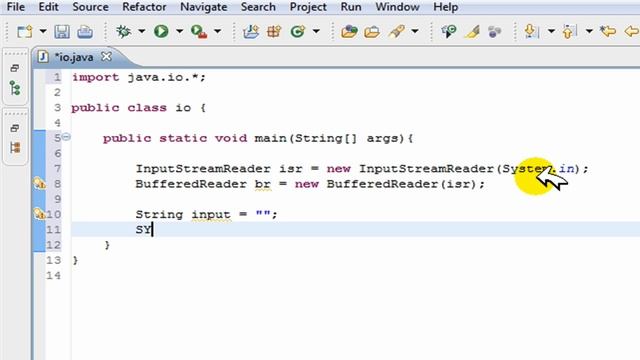The width and height of the screenshot is (640, 360).
Task: Click the External Tools run icon
Action: (x=199, y=31)
